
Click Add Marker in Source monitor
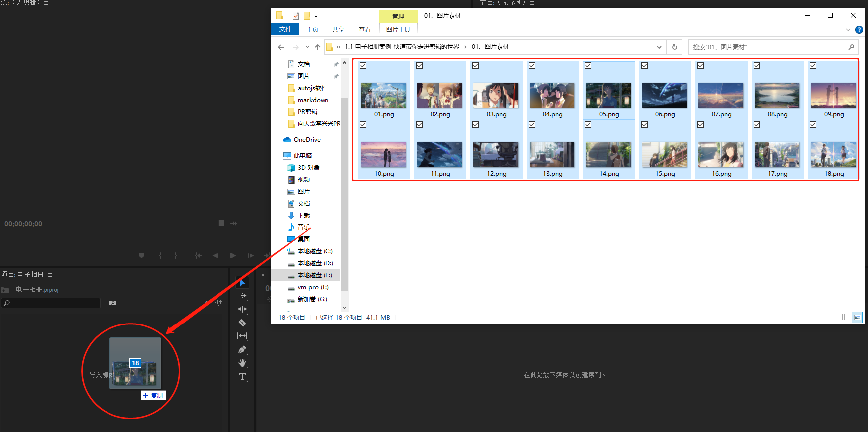click(x=141, y=255)
